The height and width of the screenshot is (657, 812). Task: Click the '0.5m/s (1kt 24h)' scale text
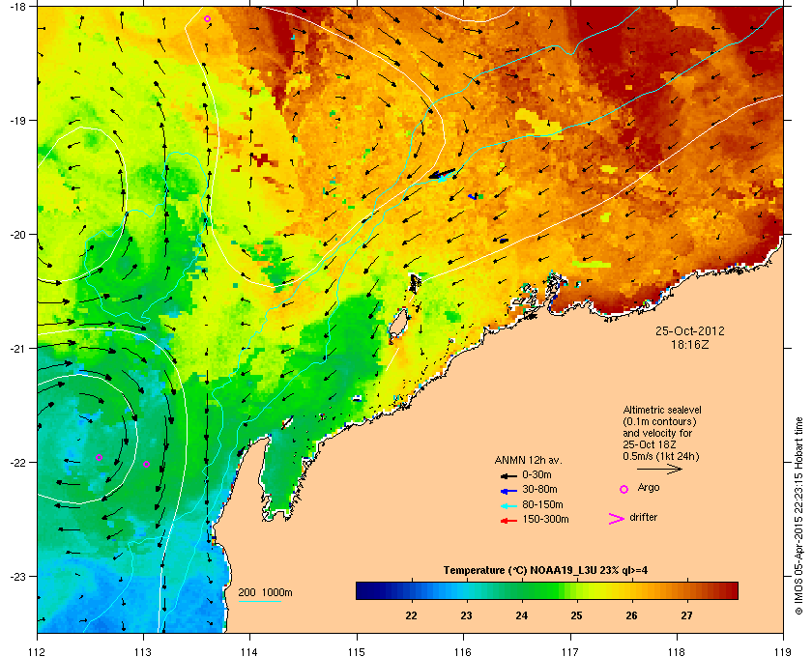coord(661,456)
